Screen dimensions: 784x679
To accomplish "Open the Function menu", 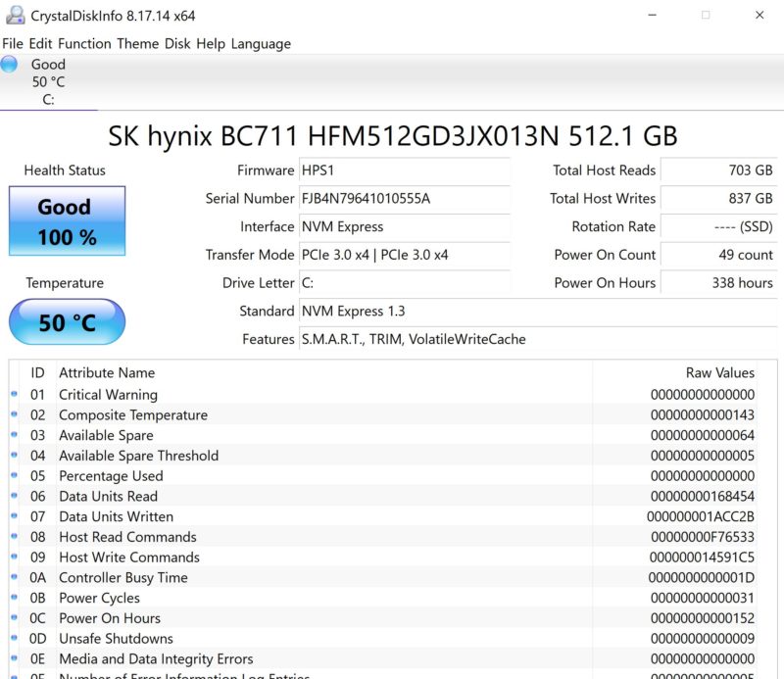I will tap(84, 43).
